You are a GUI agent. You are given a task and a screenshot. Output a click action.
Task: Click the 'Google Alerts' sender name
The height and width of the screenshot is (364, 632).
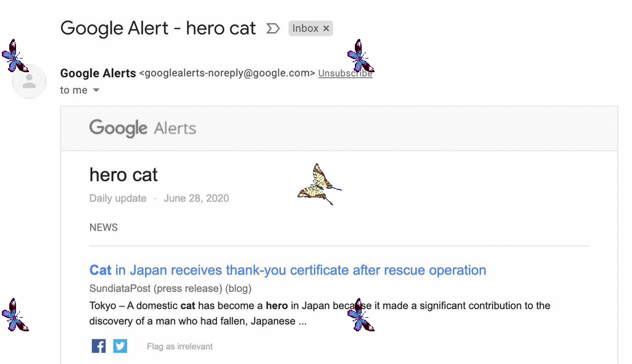point(98,73)
